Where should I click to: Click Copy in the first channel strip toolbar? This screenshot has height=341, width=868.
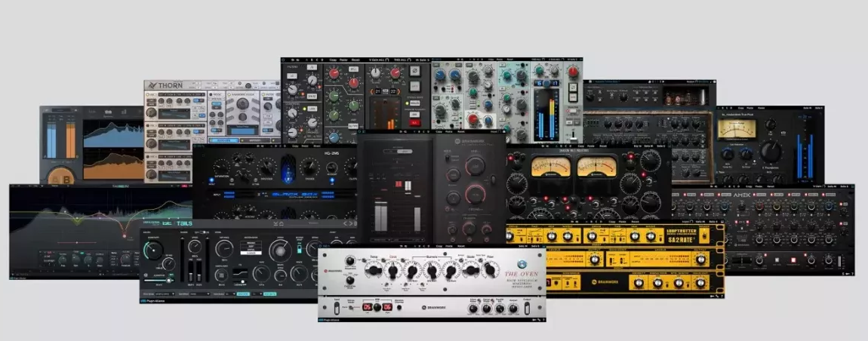(x=333, y=60)
